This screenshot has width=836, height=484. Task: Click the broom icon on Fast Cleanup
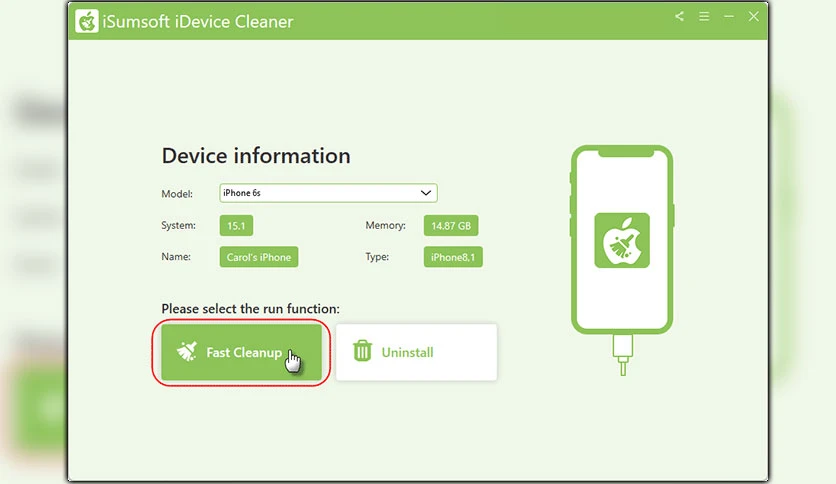click(x=187, y=351)
